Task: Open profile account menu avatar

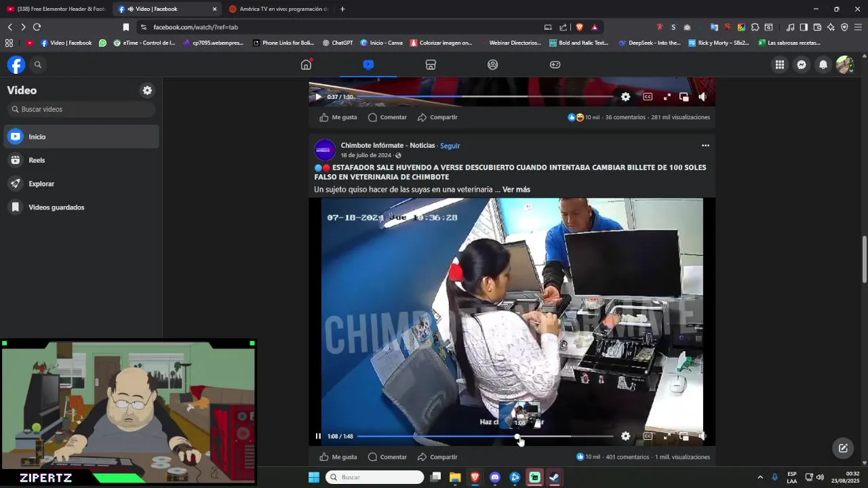Action: 844,64
